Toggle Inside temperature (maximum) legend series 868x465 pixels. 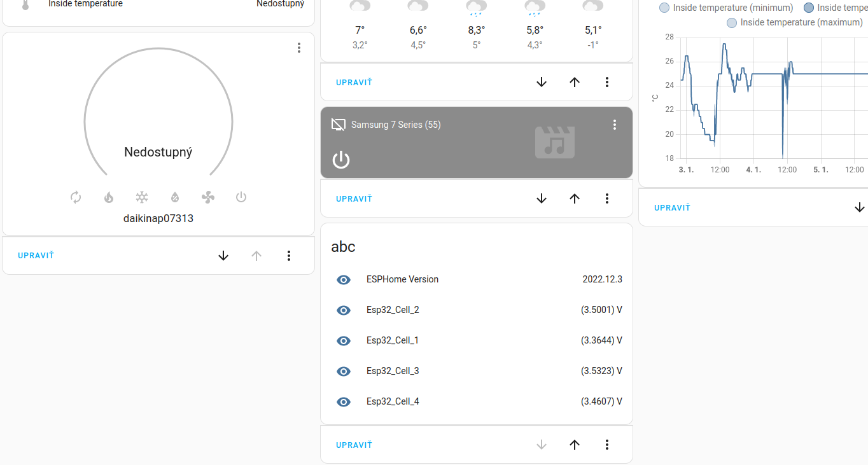point(795,22)
